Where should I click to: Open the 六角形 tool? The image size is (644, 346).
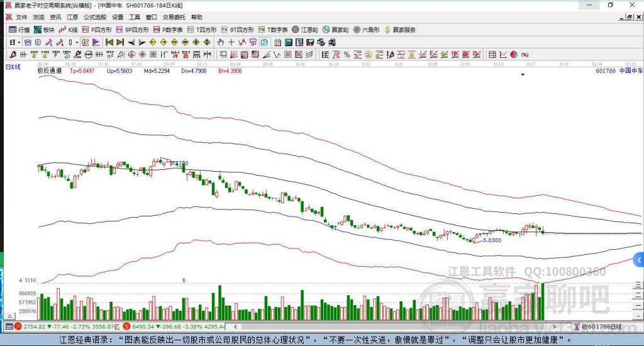[x=367, y=30]
